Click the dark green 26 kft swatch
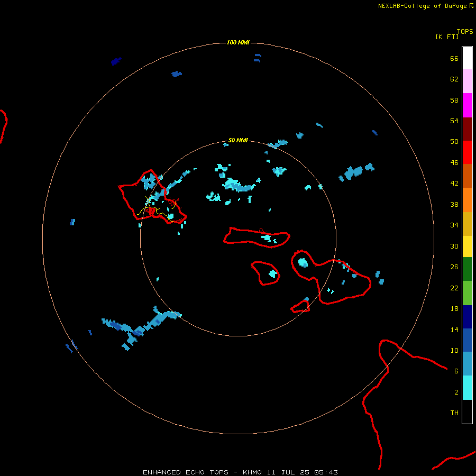The height and width of the screenshot is (476, 476). pos(467,269)
